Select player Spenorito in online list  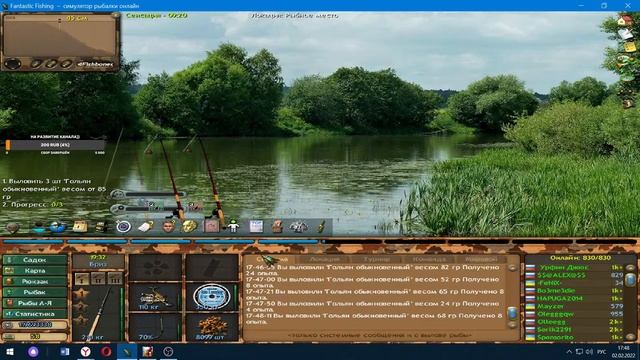575,337
